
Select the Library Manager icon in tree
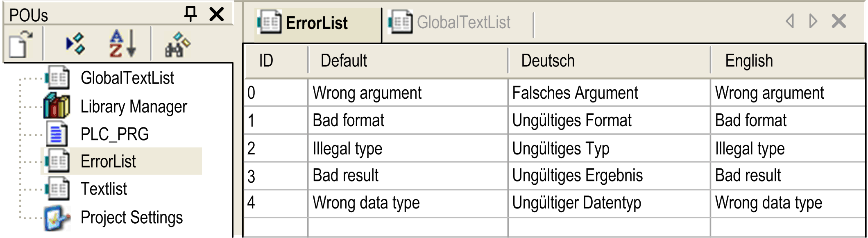(x=57, y=106)
